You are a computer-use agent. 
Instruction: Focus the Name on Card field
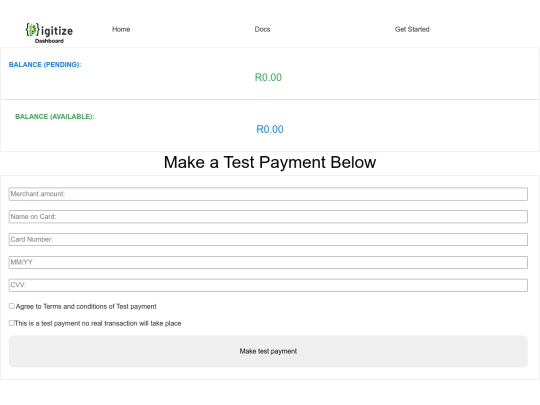(x=268, y=217)
